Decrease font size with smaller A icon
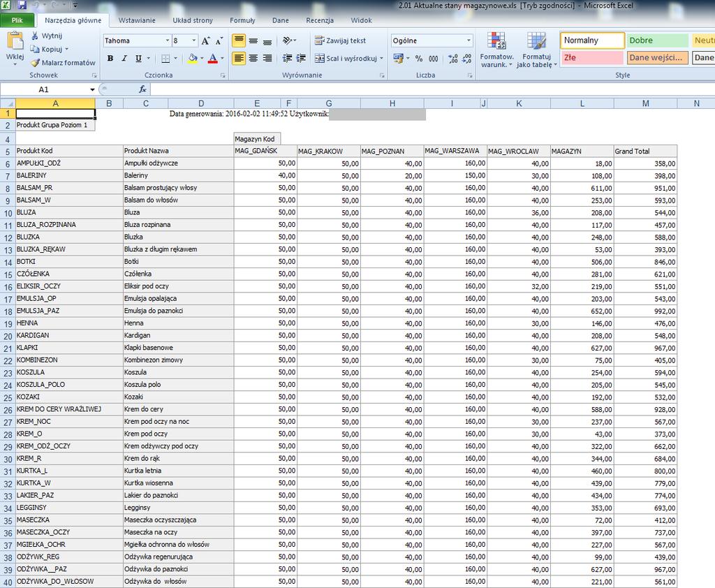This screenshot has width=715, height=588. (219, 41)
